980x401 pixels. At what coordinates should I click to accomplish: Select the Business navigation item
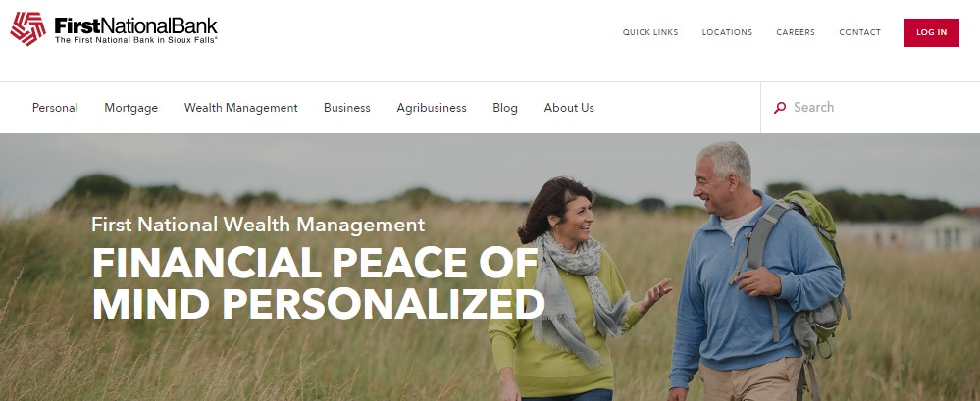pyautogui.click(x=347, y=108)
